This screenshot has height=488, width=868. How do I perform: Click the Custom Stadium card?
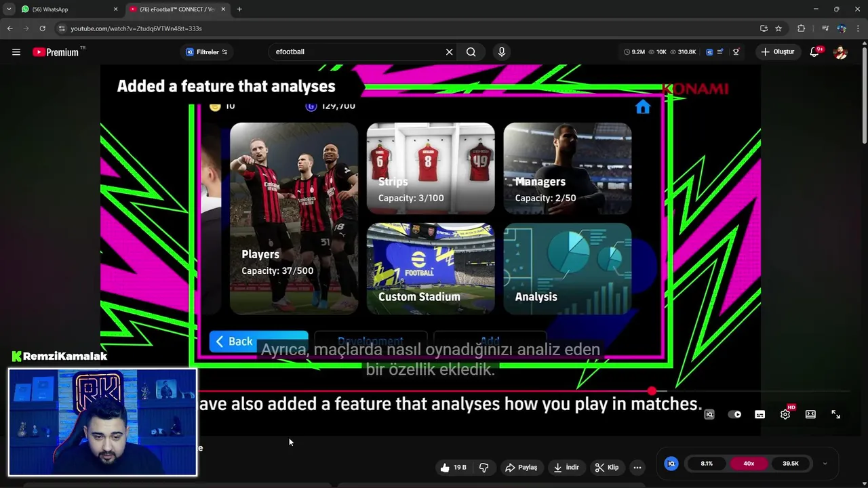pos(431,268)
